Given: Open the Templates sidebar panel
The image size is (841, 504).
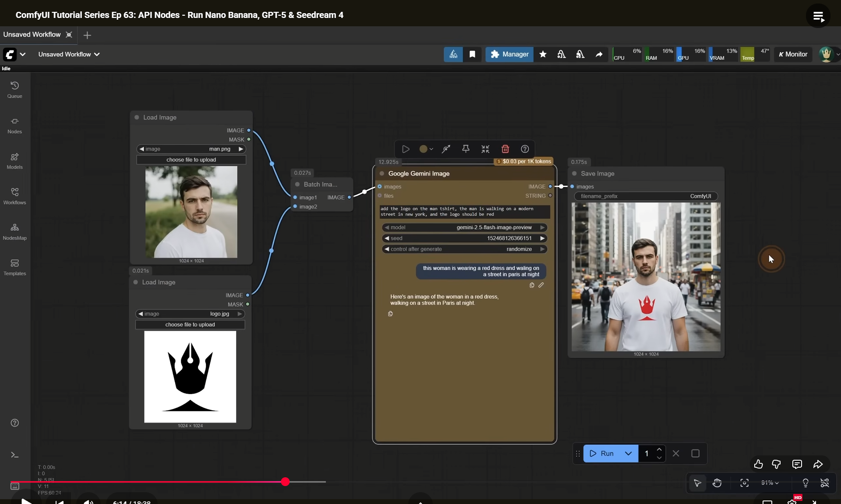Looking at the screenshot, I should coord(14,267).
